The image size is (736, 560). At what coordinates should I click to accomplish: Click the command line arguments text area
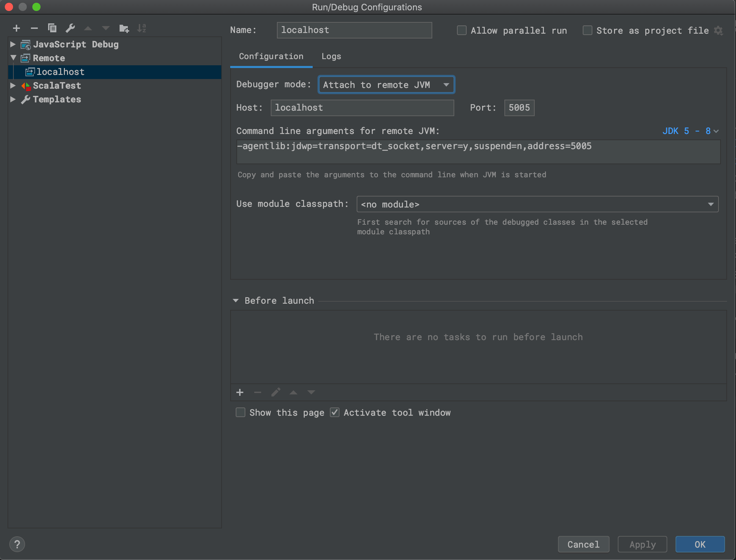pyautogui.click(x=478, y=152)
